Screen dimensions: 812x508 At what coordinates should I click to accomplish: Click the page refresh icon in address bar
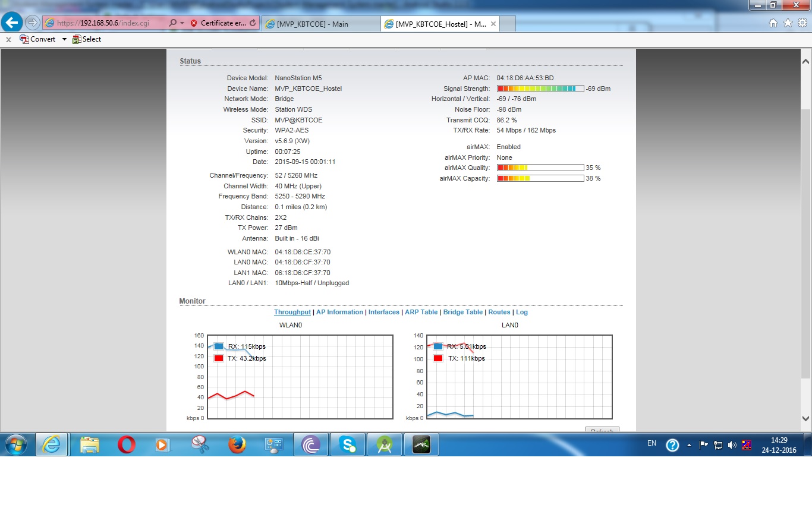tap(253, 23)
